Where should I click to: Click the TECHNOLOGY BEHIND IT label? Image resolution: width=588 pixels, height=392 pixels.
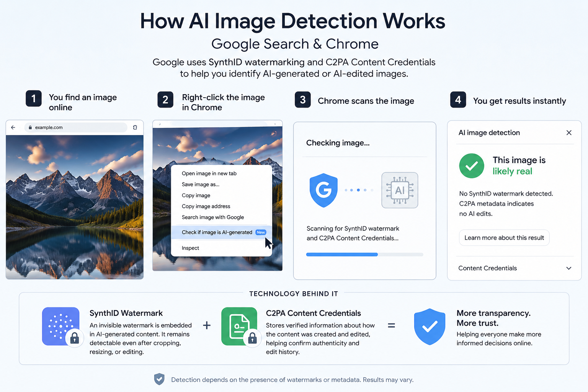pyautogui.click(x=294, y=294)
